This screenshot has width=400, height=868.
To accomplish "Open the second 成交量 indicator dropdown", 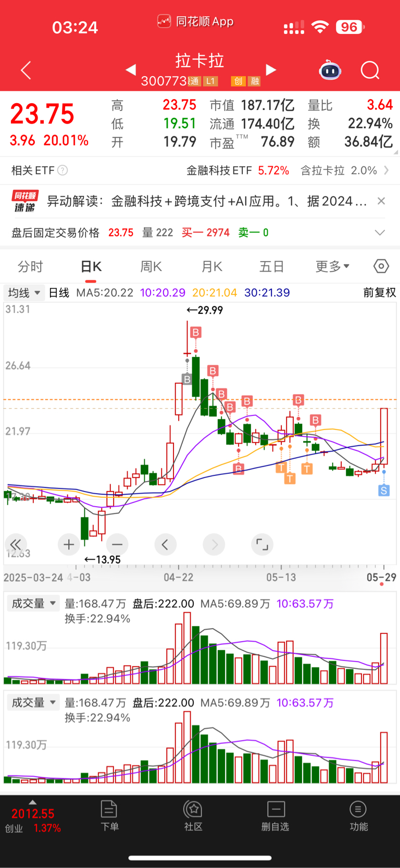I will pos(33,703).
